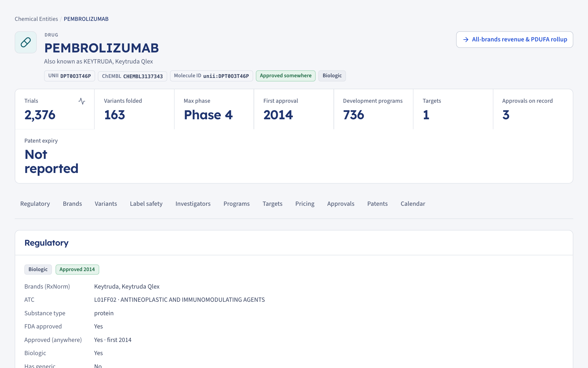Click the 'Also known as KEYTRUDA' subtitle
Viewport: 588px width, 368px height.
pyautogui.click(x=98, y=61)
